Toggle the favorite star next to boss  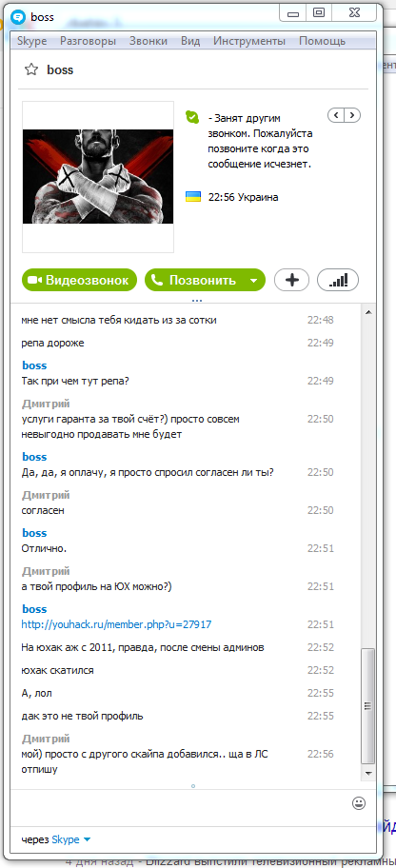pos(31,69)
